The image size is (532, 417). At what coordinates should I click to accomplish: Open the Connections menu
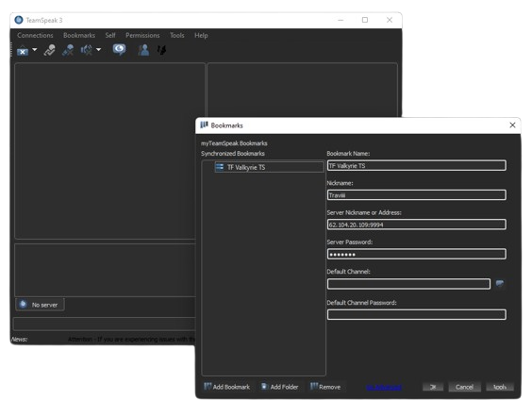click(x=35, y=35)
